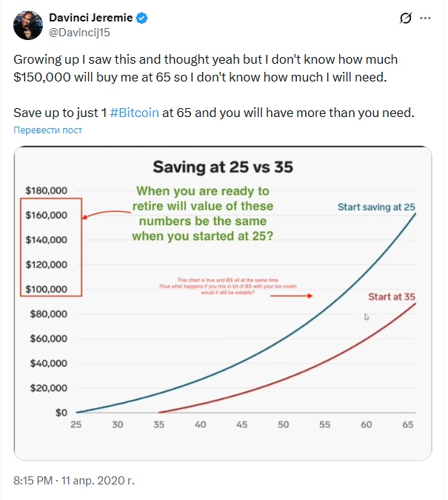Image resolution: width=448 pixels, height=500 pixels.
Task: Click the Start at 35 label
Action: (x=392, y=296)
